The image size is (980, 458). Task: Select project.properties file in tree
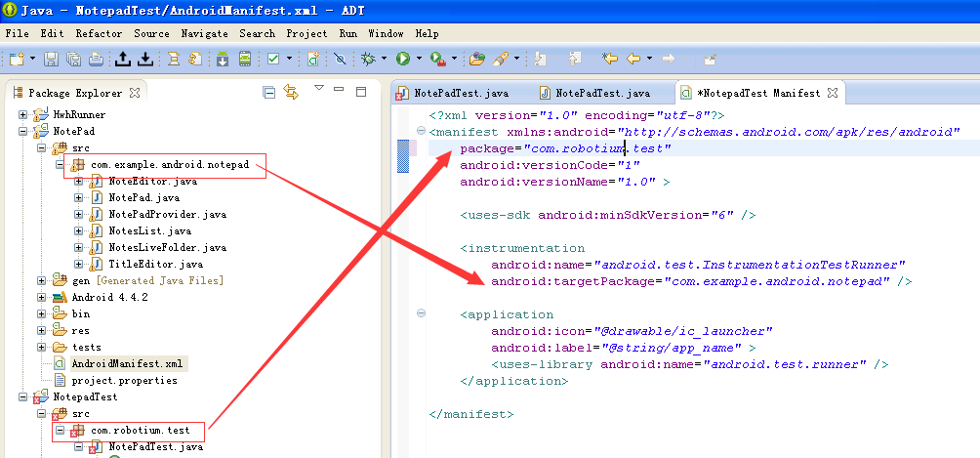pos(124,380)
